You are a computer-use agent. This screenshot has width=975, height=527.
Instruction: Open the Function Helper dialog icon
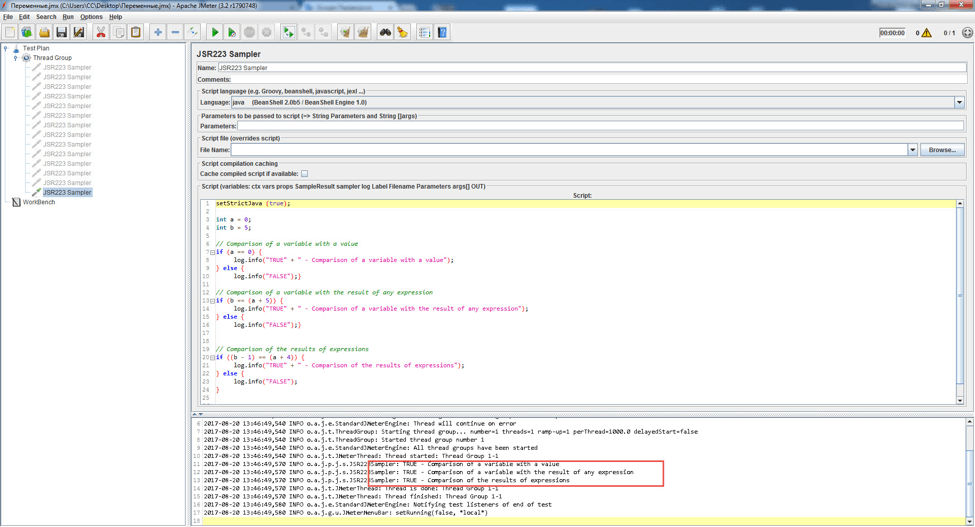pyautogui.click(x=425, y=32)
